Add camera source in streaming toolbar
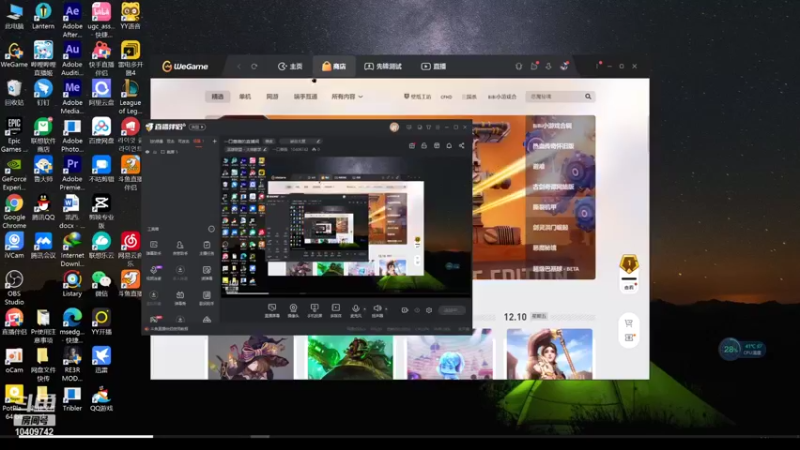 point(293,310)
